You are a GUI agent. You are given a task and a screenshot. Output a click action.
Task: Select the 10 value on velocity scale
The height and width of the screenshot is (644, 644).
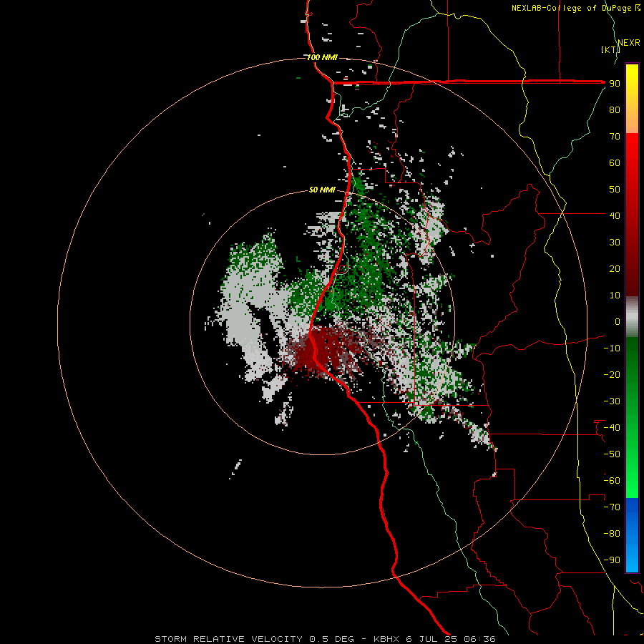[x=615, y=296]
